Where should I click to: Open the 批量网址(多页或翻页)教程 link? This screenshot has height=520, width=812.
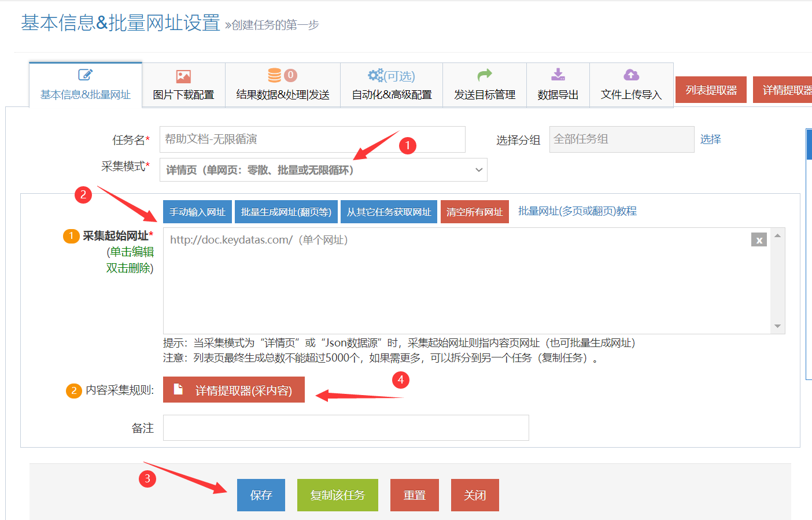pos(577,211)
